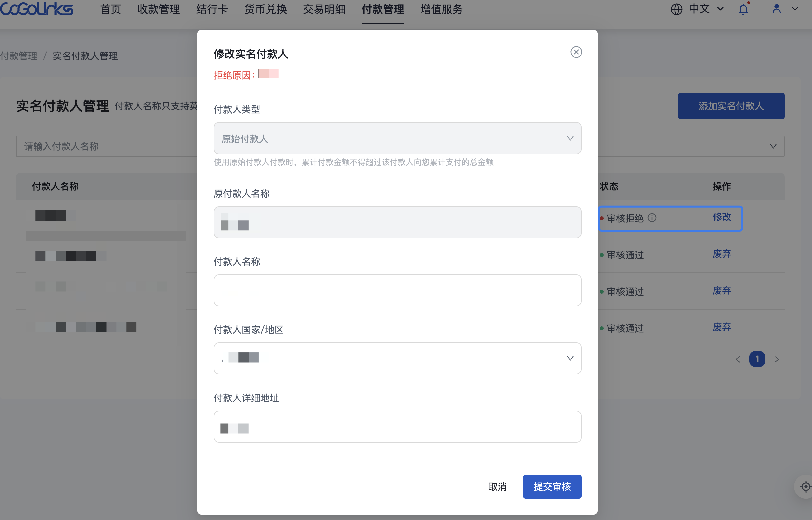This screenshot has width=812, height=520.
Task: Go to previous page arrow in pagination
Action: [x=738, y=359]
